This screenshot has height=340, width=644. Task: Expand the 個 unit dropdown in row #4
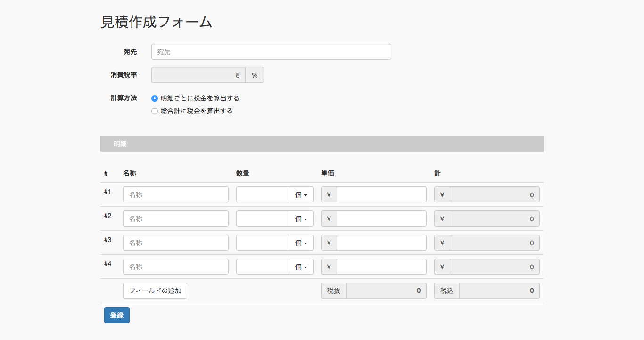click(301, 267)
